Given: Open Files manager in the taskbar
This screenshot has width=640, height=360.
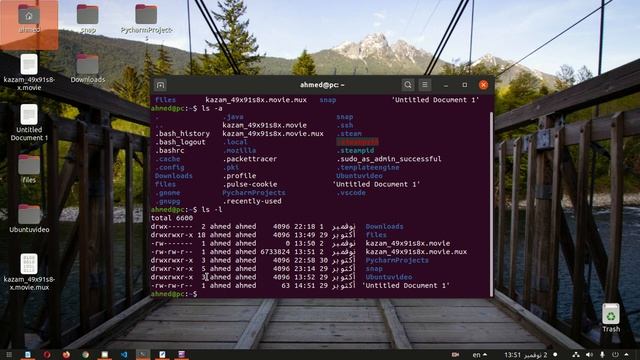Looking at the screenshot, I should point(104,355).
